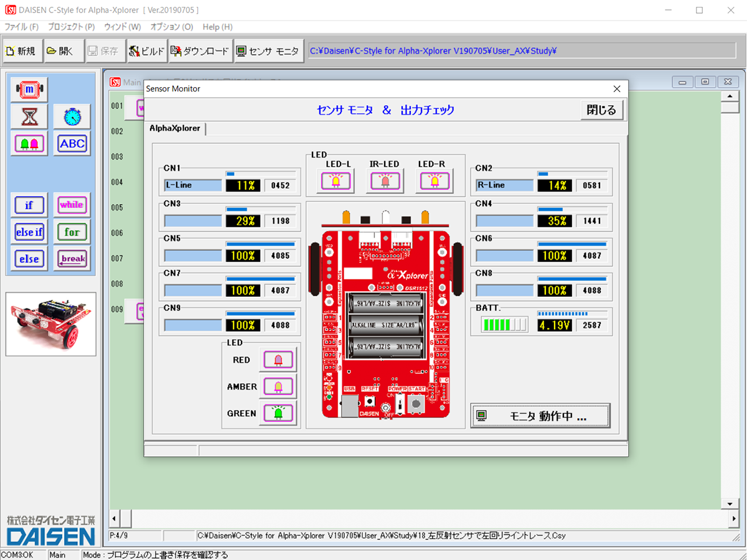Open the センサ モニタ toolbar button
747x560 pixels.
(x=269, y=51)
